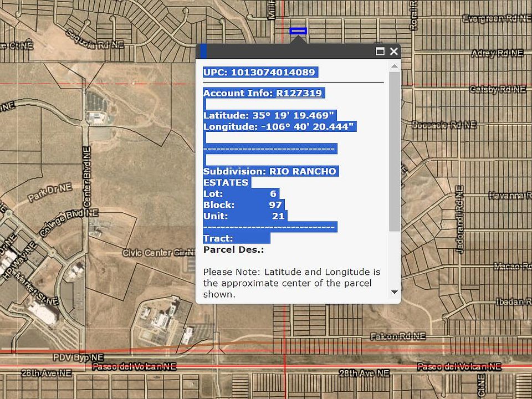Click the Latitude coordinate line
532x399 pixels.
[x=270, y=116]
